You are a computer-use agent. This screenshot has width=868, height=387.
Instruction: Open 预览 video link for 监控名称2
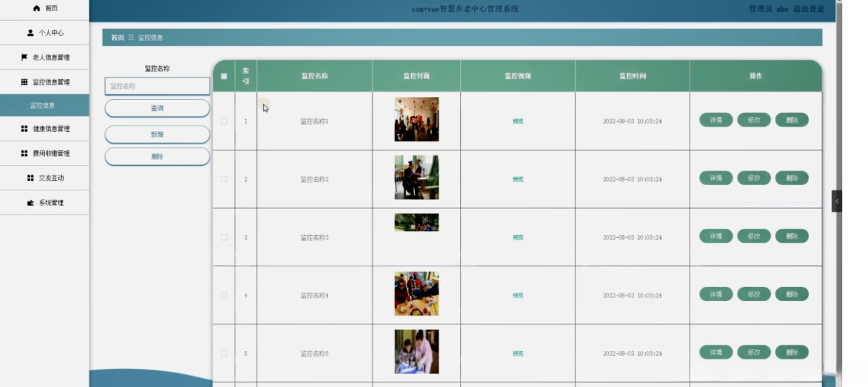coord(518,179)
